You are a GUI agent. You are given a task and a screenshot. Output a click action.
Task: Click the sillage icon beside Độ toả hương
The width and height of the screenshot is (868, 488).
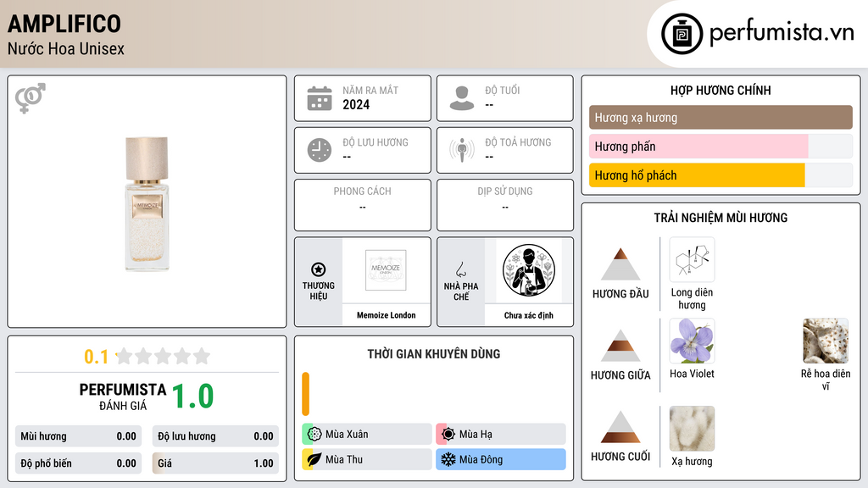click(x=462, y=150)
